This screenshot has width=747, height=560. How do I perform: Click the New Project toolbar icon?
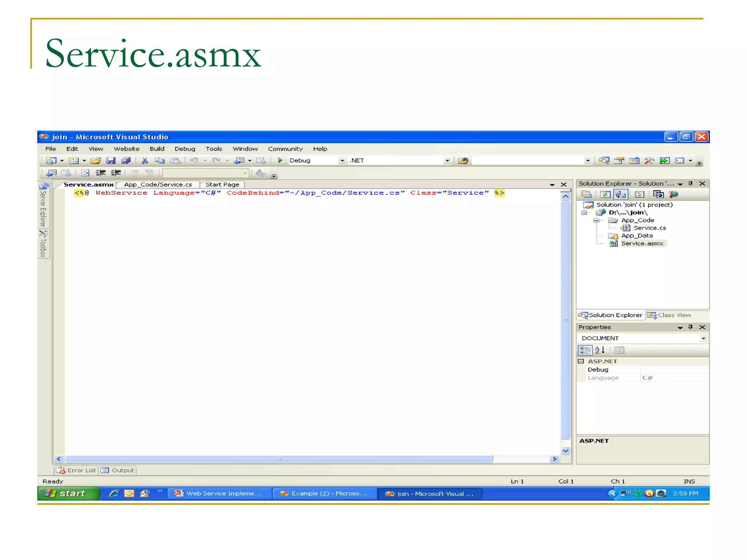click(51, 160)
